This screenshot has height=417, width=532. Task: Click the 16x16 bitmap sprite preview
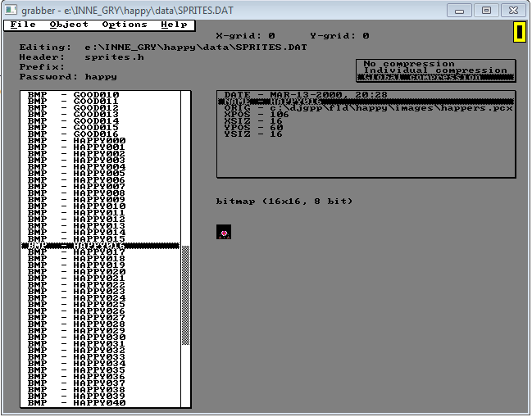223,233
